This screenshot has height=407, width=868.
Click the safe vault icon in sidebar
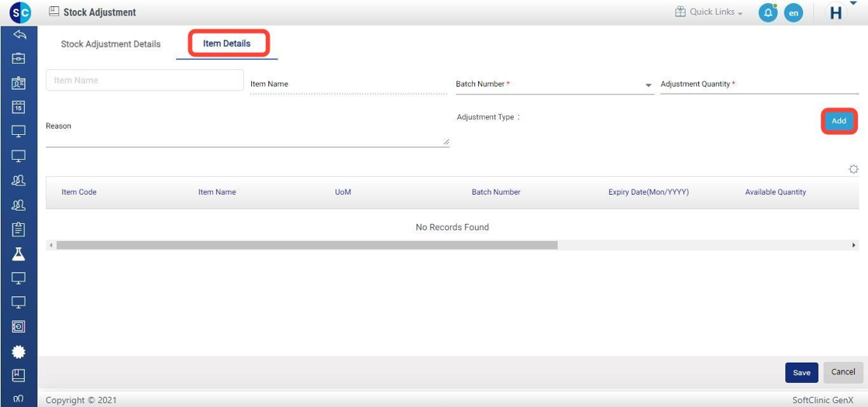tap(19, 326)
